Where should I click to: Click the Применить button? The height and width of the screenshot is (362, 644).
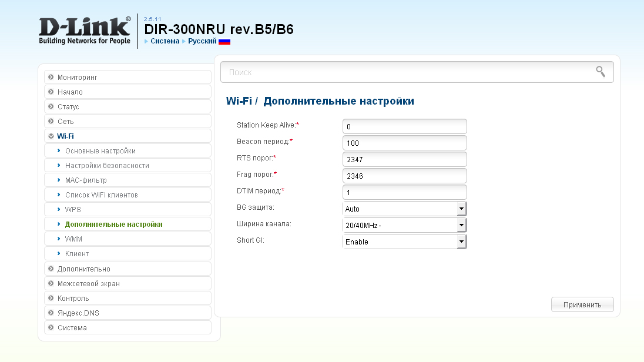[x=582, y=304]
